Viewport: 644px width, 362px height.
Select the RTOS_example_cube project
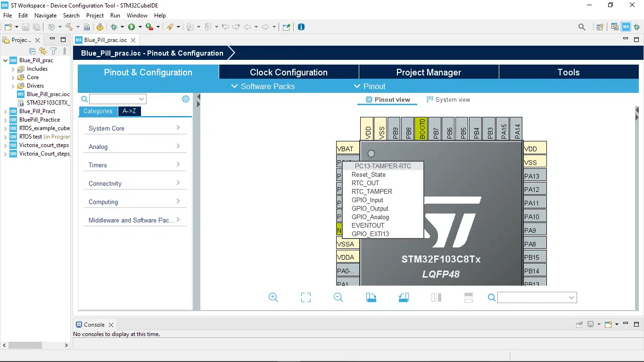tap(44, 128)
